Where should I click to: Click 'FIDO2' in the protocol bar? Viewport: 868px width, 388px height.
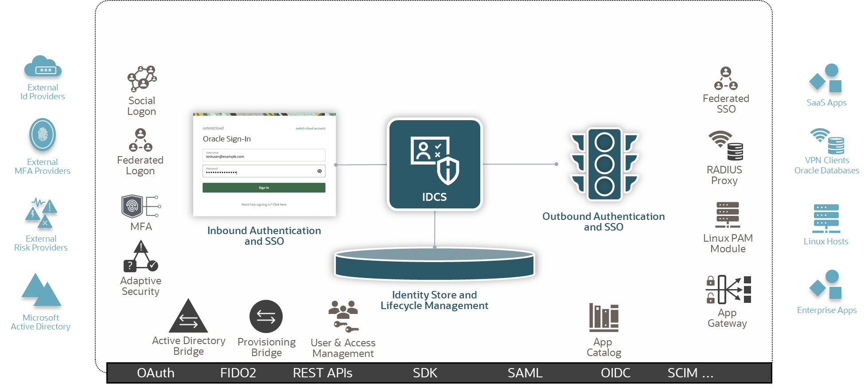(x=238, y=373)
